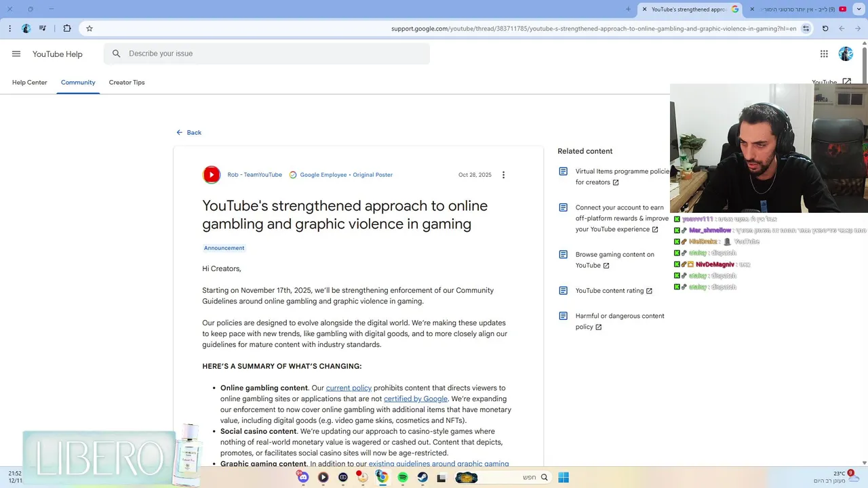Open the YouTube Help hamburger menu
The image size is (868, 488).
[x=16, y=54]
